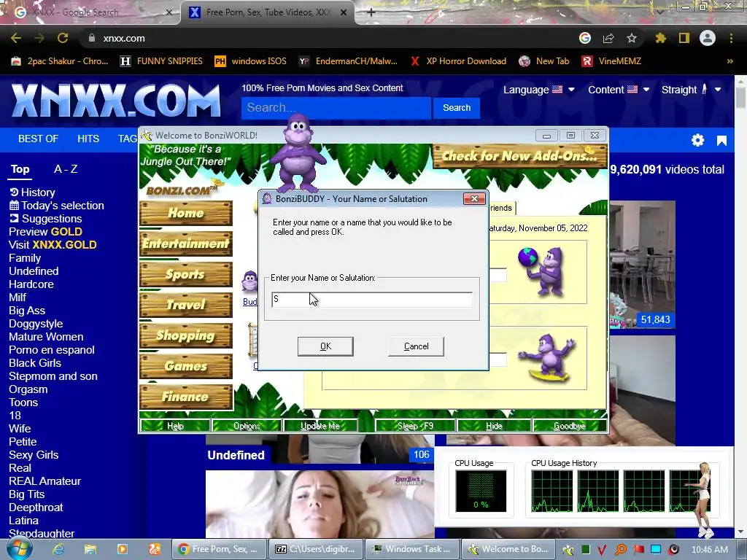747x560 pixels.
Task: Open the share page icon in Chrome
Action: (x=608, y=38)
